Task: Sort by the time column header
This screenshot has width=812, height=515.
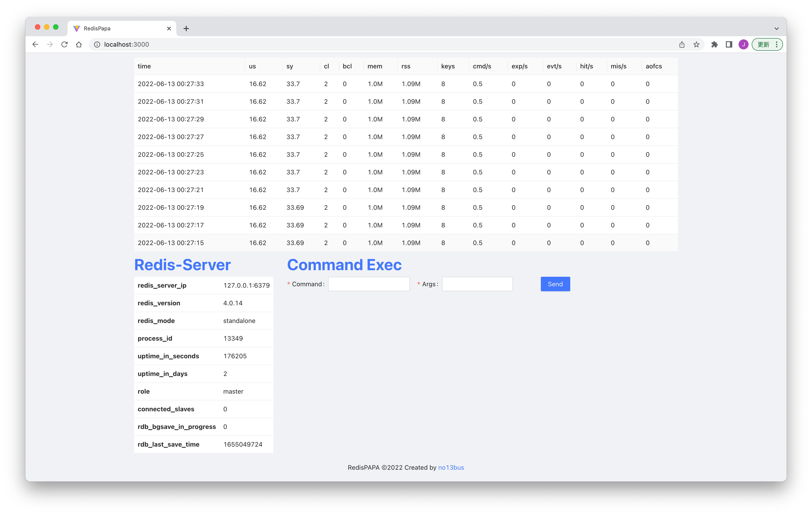Action: point(144,66)
